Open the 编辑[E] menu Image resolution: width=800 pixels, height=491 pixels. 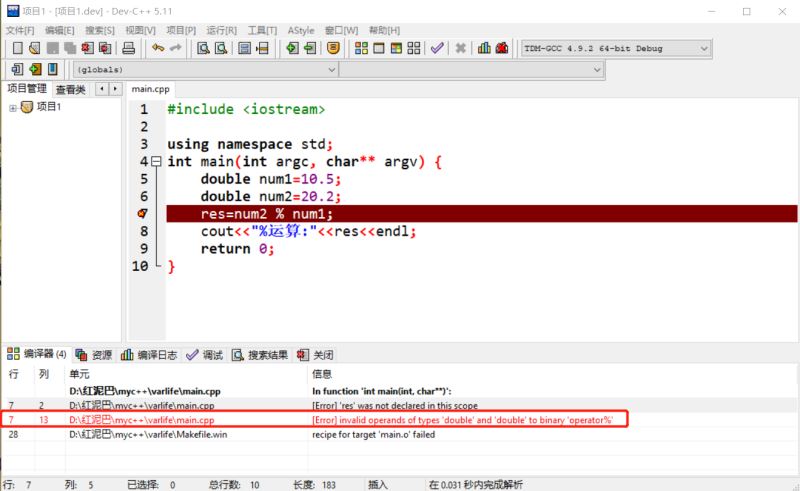[x=60, y=31]
